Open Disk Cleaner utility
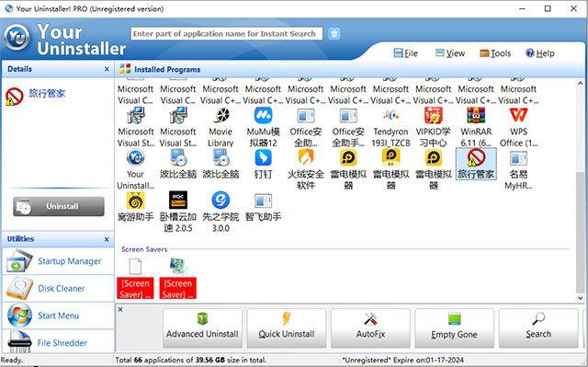Viewport: 588px width, 367px height. click(58, 288)
